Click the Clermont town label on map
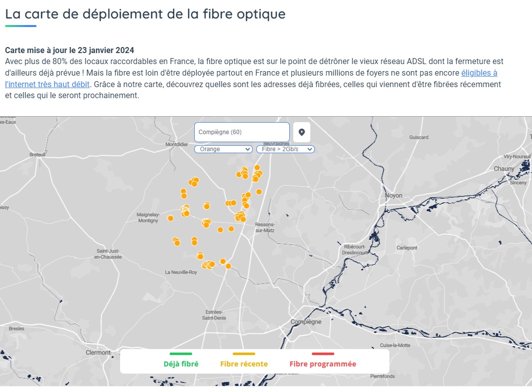The height and width of the screenshot is (392, 532). click(98, 352)
